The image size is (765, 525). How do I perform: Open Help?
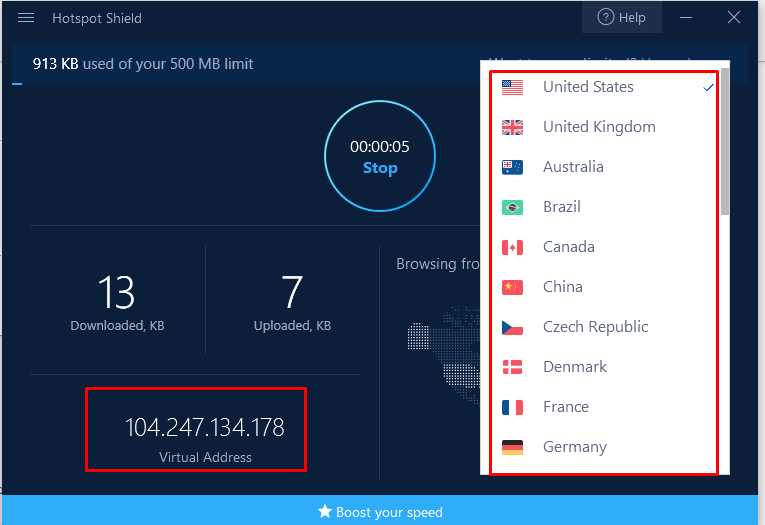[622, 18]
